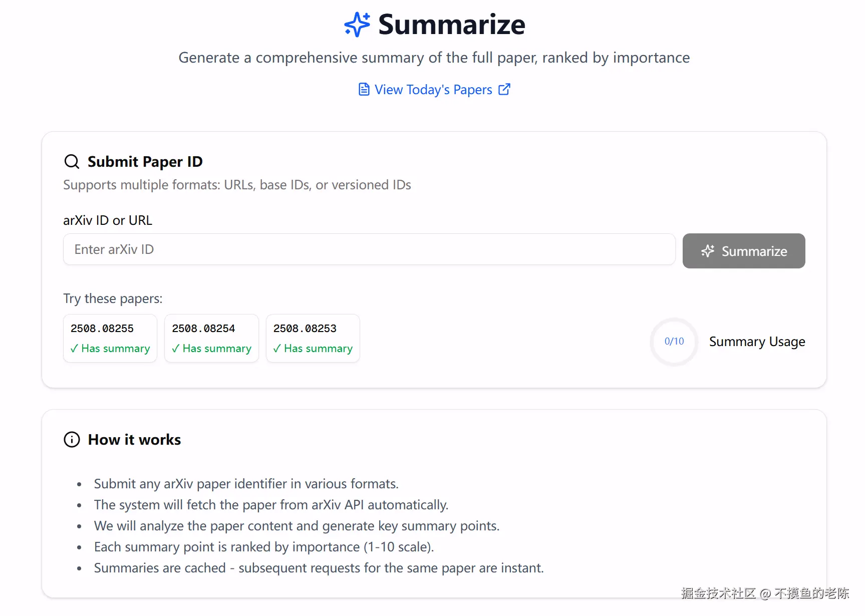Click the arXiv ID or URL field label
This screenshot has width=865, height=616.
click(108, 220)
